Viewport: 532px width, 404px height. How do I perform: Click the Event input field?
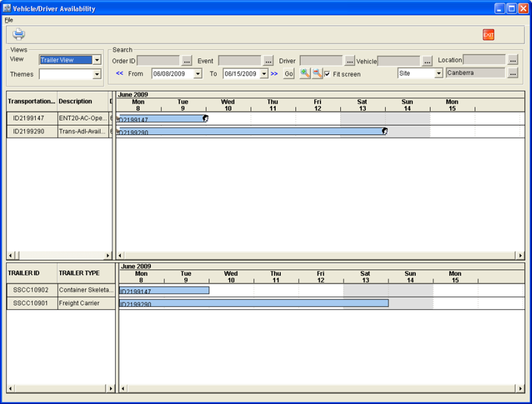click(x=240, y=61)
